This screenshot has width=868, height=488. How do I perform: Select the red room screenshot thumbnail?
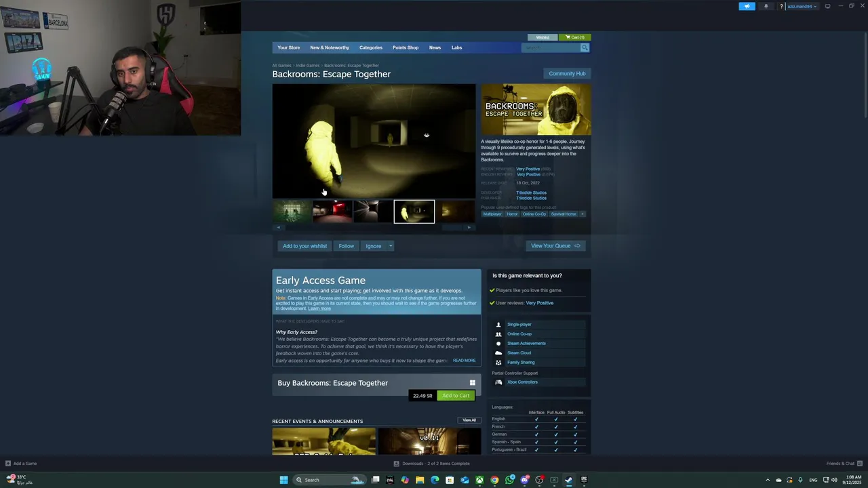click(332, 211)
